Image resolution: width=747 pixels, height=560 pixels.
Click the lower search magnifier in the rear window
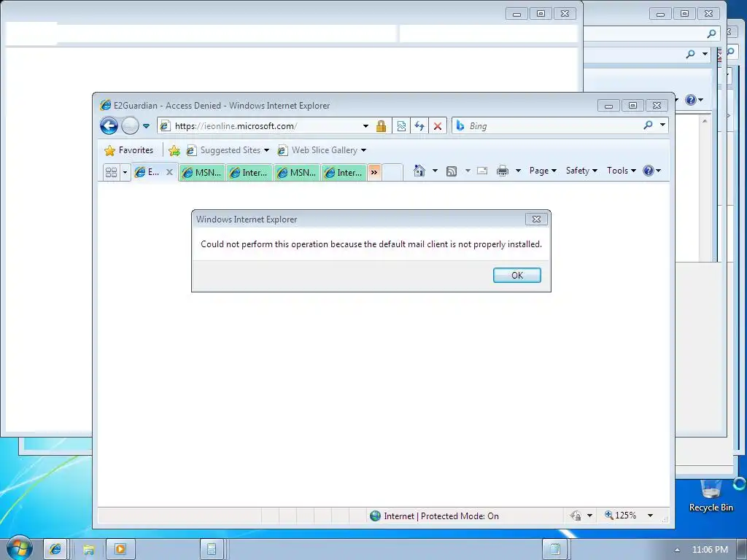[x=690, y=54]
